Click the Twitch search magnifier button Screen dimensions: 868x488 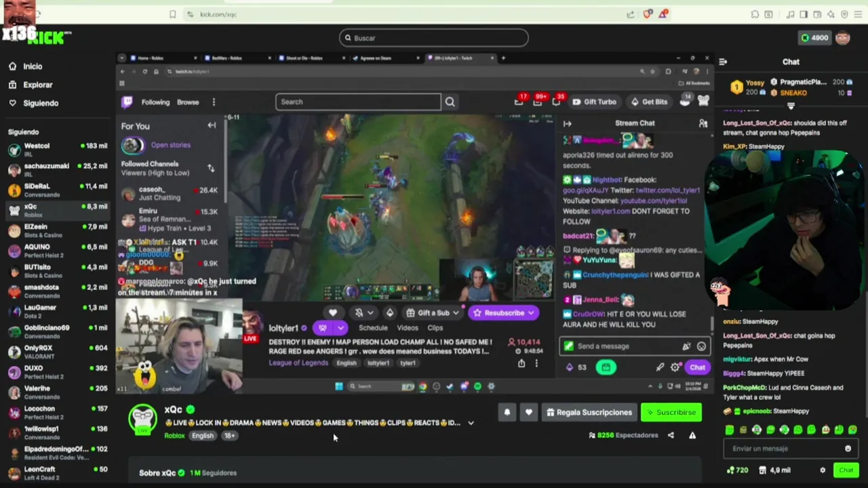point(450,102)
